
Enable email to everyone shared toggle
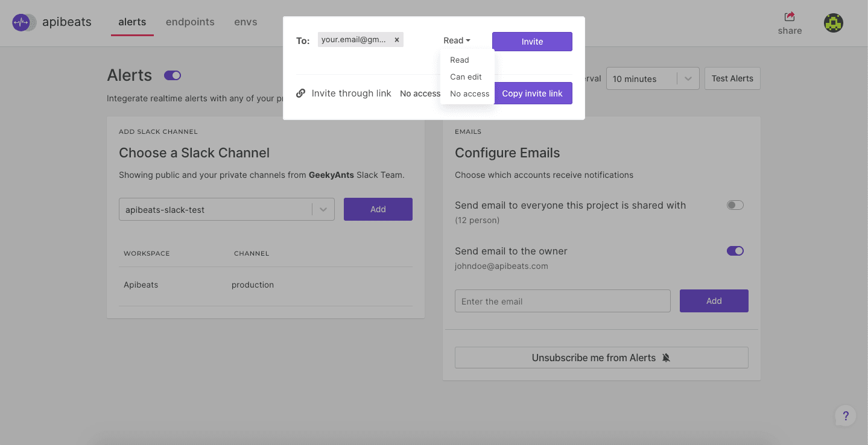tap(735, 205)
